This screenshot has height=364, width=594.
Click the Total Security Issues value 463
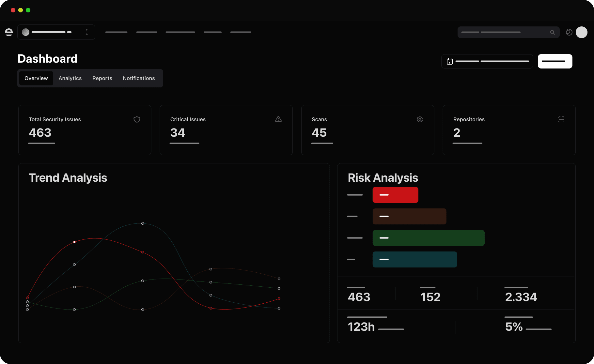point(40,133)
